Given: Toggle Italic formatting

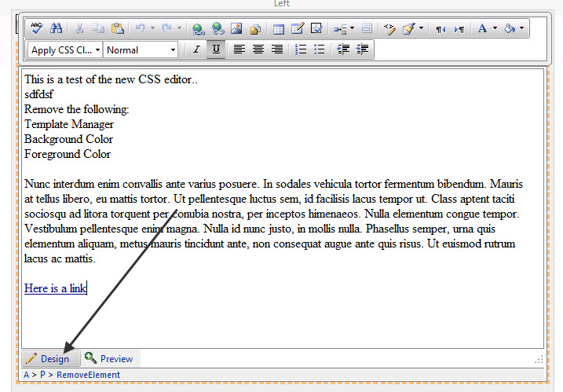Looking at the screenshot, I should (x=196, y=49).
